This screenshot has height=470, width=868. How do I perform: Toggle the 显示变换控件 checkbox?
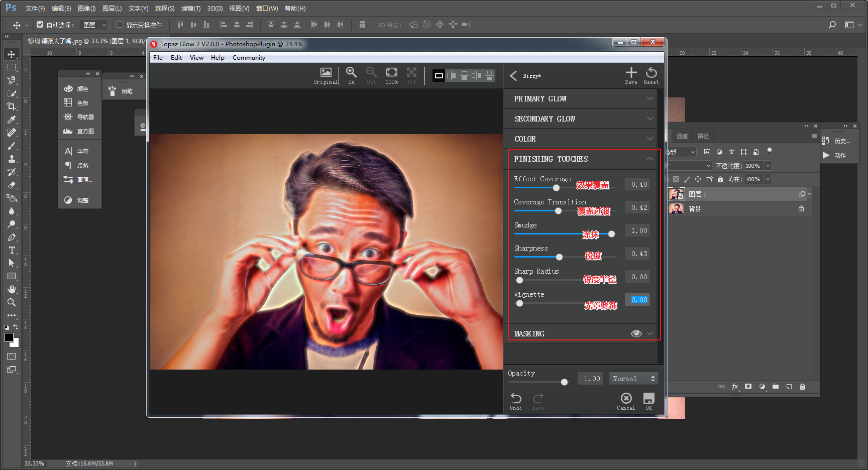point(120,24)
